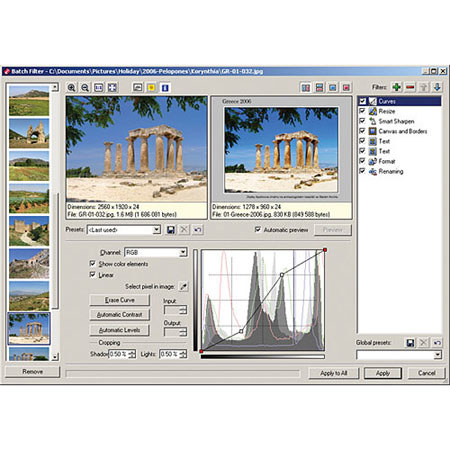
Task: Reset global presets with undo icon
Action: tap(437, 342)
